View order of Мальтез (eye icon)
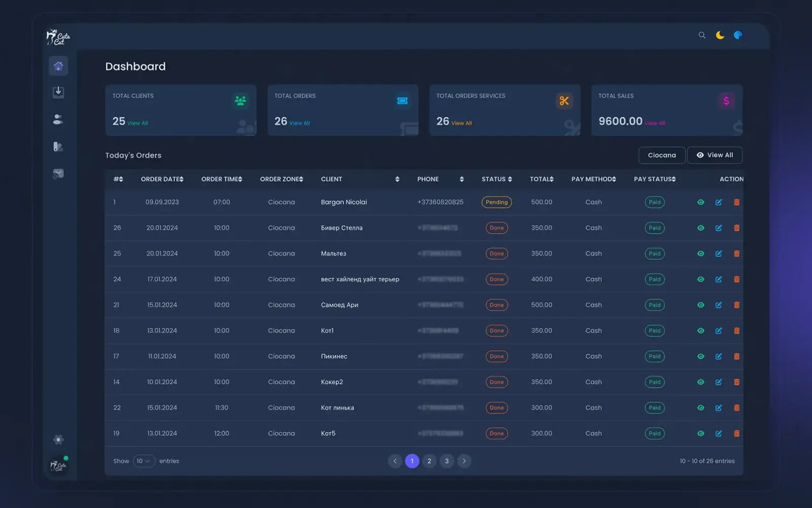The height and width of the screenshot is (508, 812). tap(700, 253)
